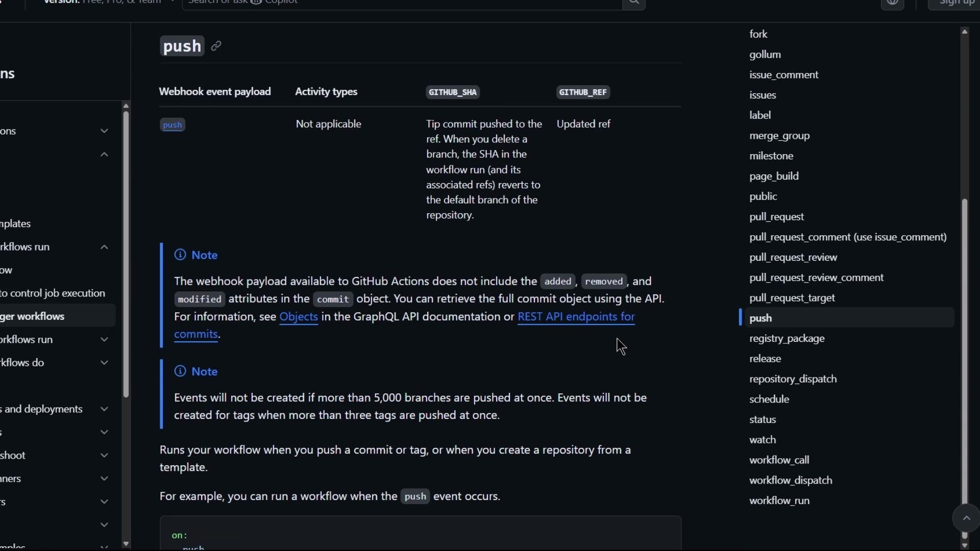Jump to pull_request_comment (use issue_comment) outline entry

coord(848,237)
